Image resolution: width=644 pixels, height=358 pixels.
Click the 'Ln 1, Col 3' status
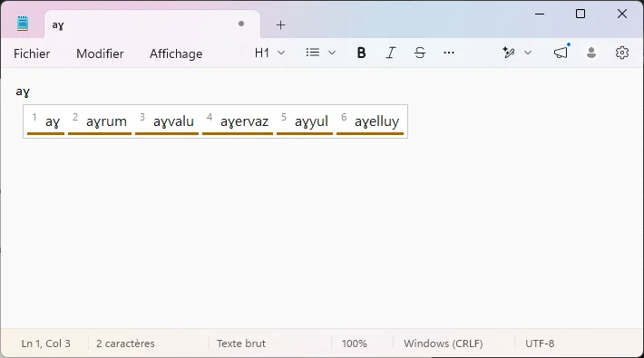[45, 343]
